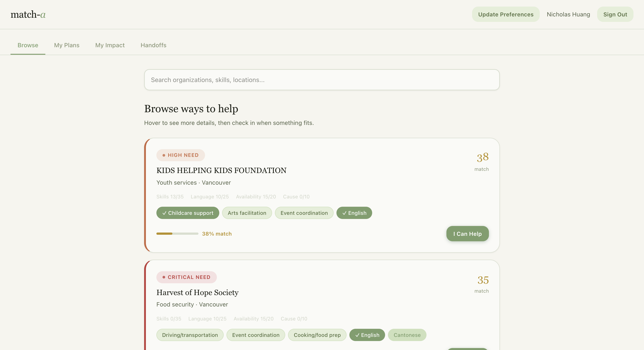Image resolution: width=644 pixels, height=350 pixels.
Task: Click the match-a logo
Action: point(28,14)
